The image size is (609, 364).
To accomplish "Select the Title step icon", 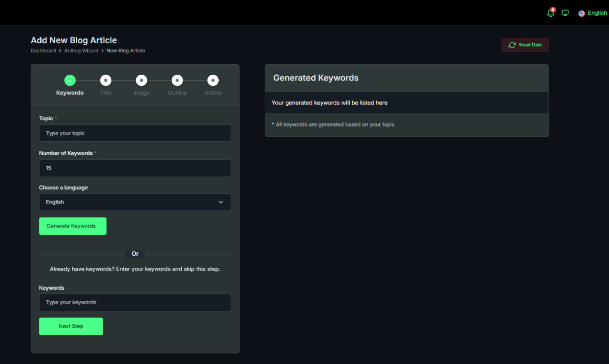I will (x=105, y=80).
